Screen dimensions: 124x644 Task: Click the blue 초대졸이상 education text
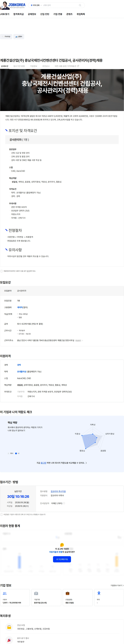pos(22,371)
